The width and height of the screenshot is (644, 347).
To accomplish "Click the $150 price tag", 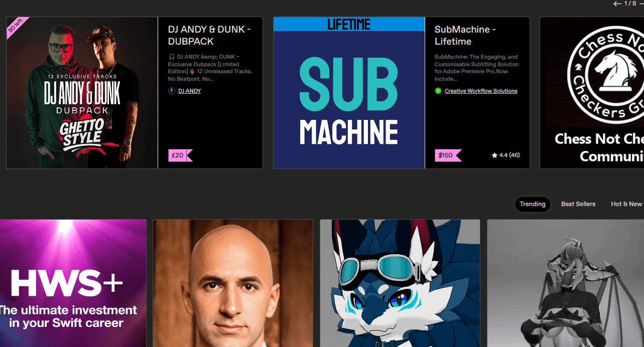I will [x=448, y=155].
